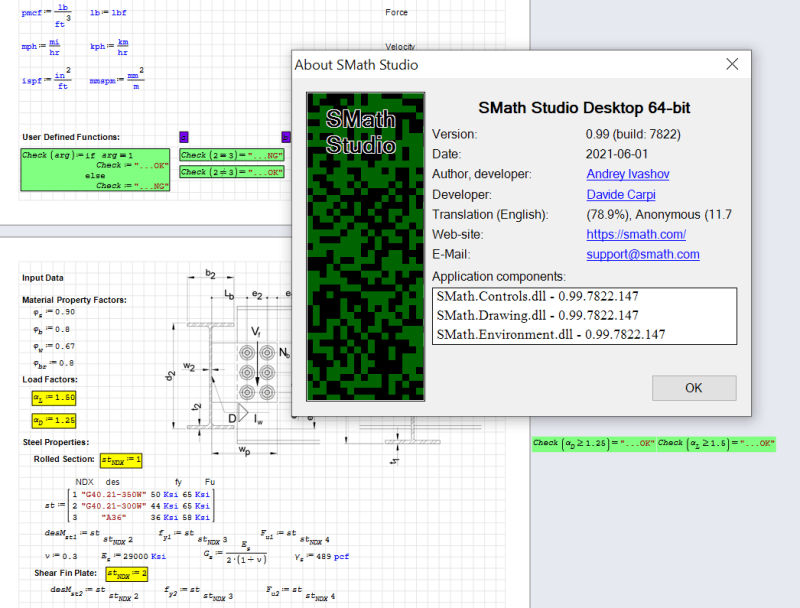
Task: Select the yellow αD := 1.25 load factor
Action: click(54, 420)
